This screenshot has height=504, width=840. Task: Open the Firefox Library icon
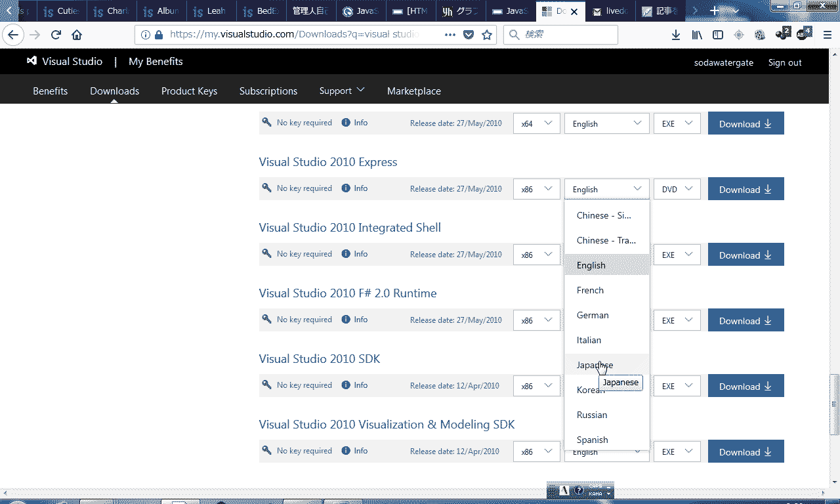pyautogui.click(x=696, y=35)
